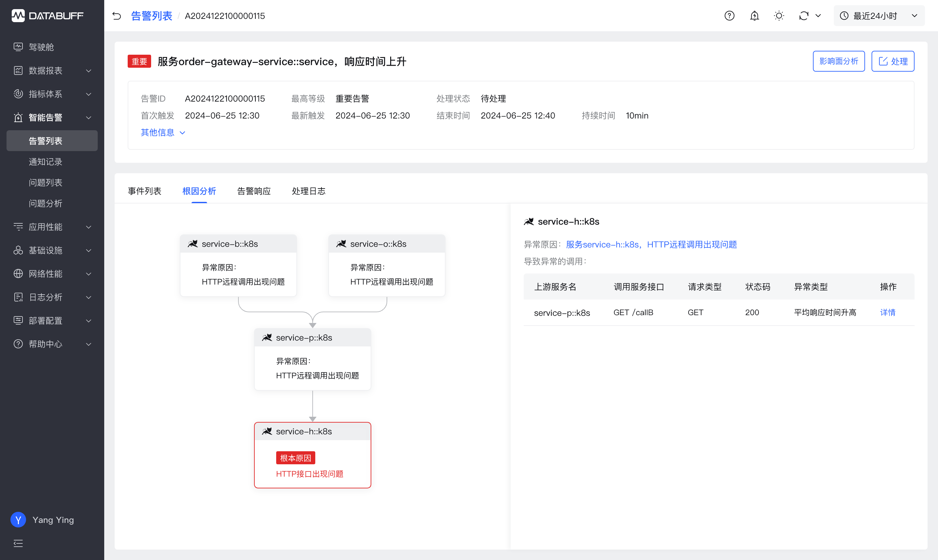The width and height of the screenshot is (938, 560).
Task: Expand the 数据报表 menu chevron
Action: 89,71
